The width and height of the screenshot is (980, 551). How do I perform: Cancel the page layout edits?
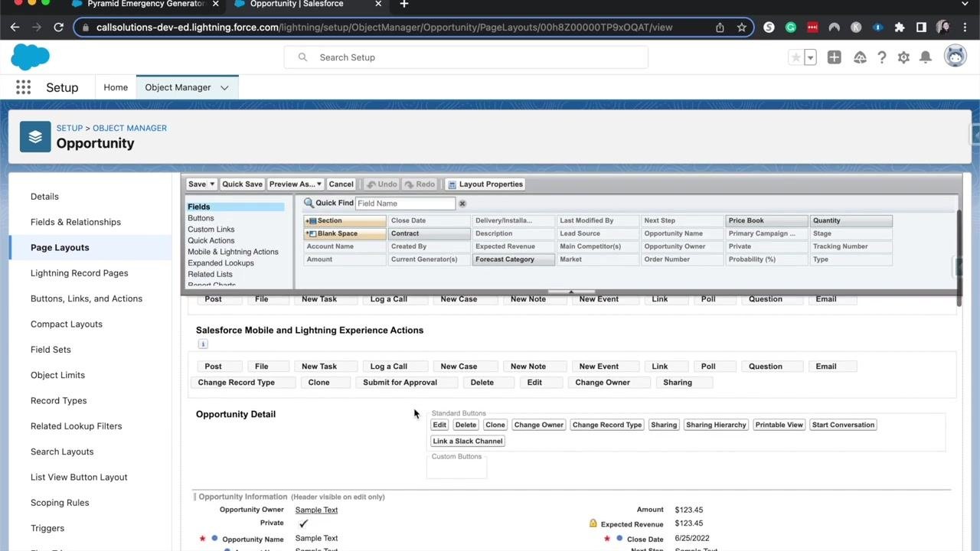click(341, 184)
